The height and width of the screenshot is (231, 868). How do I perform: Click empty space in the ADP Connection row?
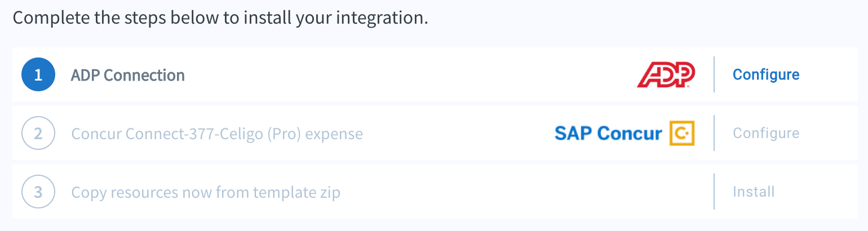[406, 75]
